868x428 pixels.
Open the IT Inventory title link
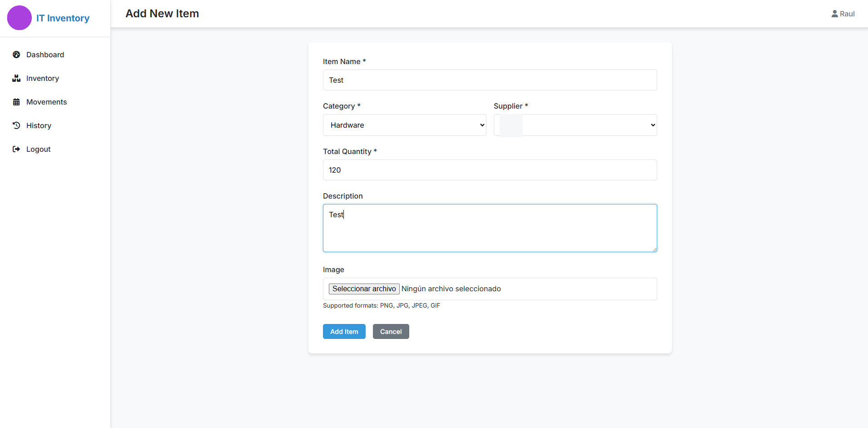pos(63,18)
